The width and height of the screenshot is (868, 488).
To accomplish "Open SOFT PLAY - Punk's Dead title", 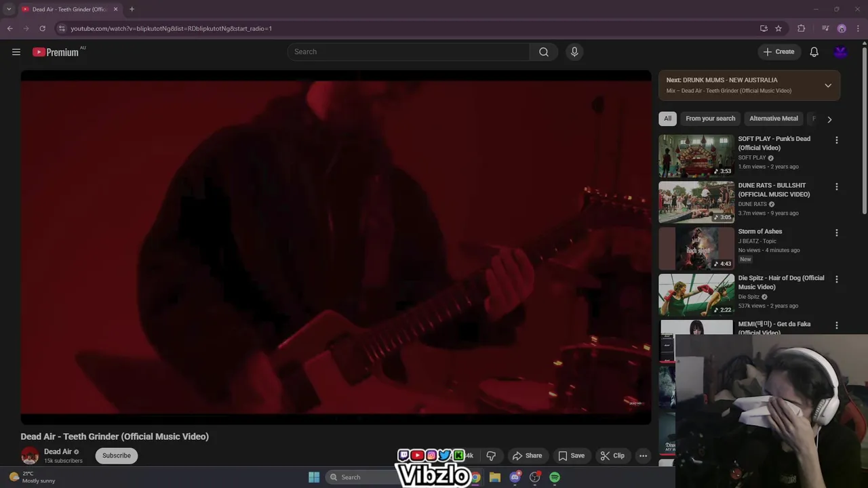I will point(774,143).
